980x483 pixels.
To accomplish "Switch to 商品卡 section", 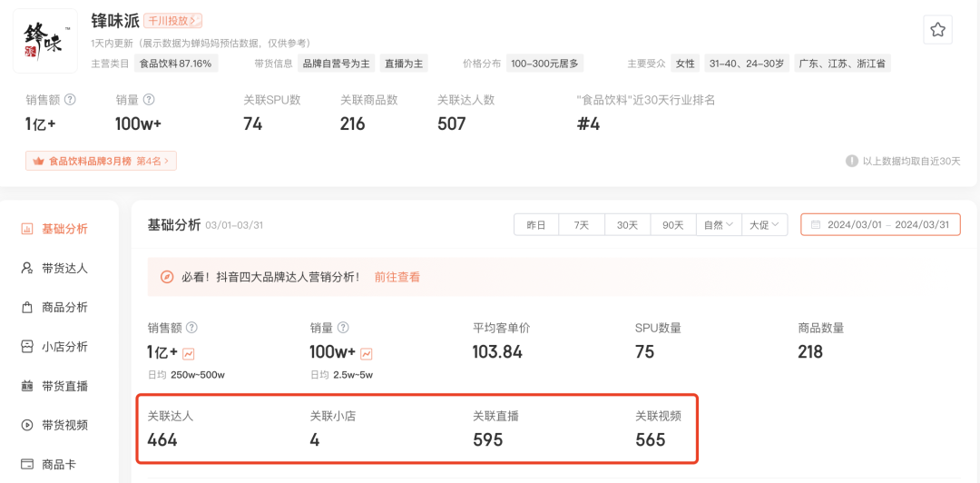I will click(x=49, y=465).
